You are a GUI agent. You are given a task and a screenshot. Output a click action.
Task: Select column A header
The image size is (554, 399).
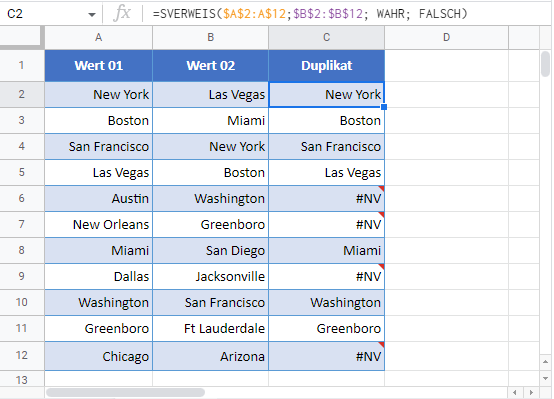(99, 37)
